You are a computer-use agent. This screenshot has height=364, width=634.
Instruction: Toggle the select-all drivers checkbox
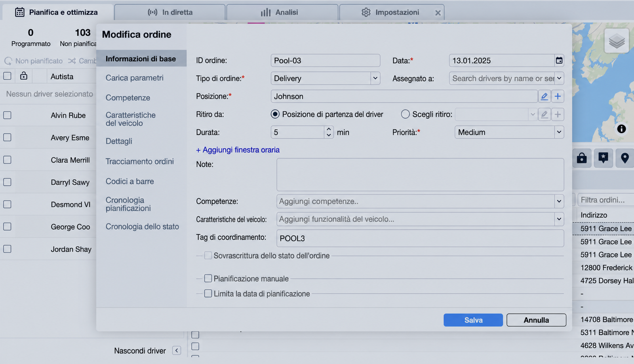(7, 76)
